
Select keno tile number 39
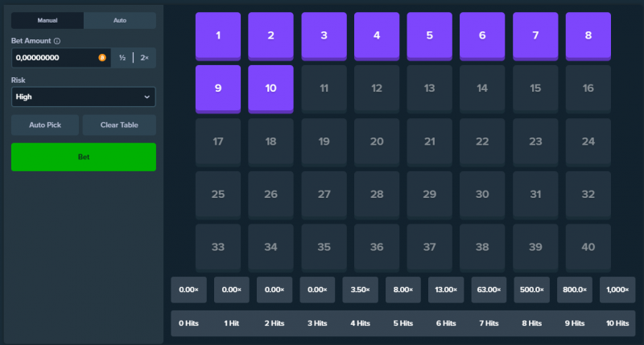tap(535, 248)
